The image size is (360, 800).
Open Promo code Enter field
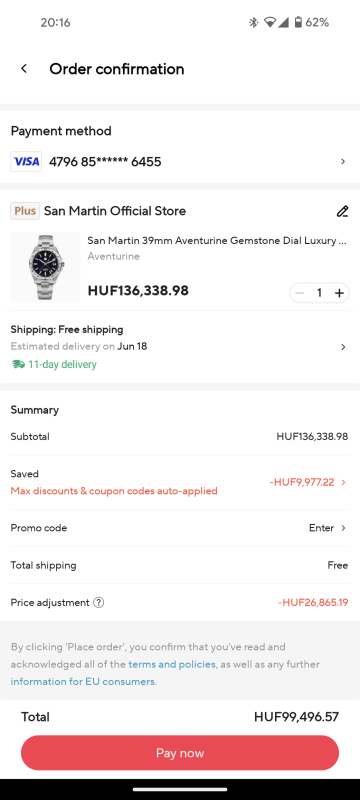pyautogui.click(x=327, y=528)
